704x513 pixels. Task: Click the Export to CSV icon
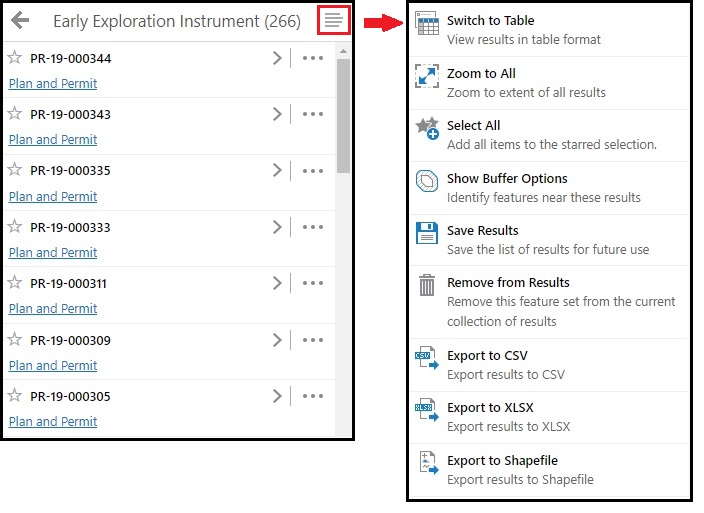pos(427,359)
